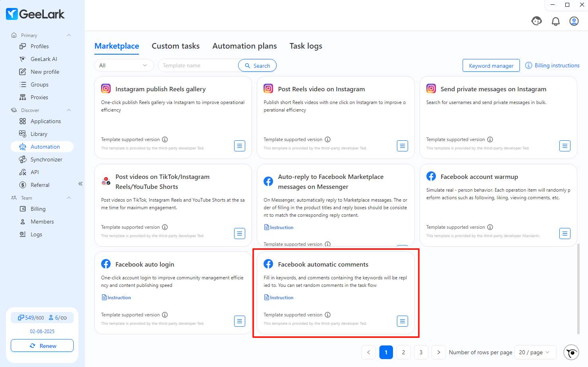Show version info for Send private messages card

(x=490, y=139)
